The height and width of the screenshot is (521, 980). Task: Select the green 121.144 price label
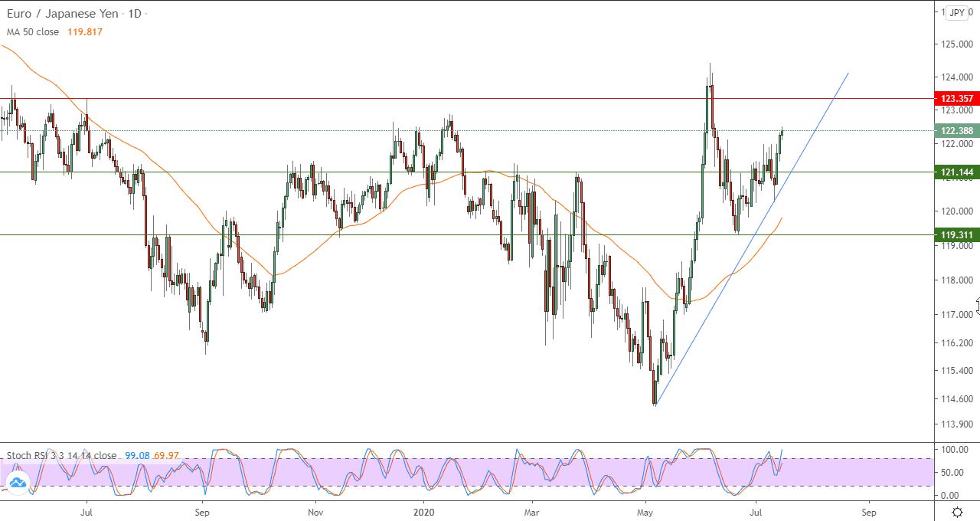pos(956,172)
